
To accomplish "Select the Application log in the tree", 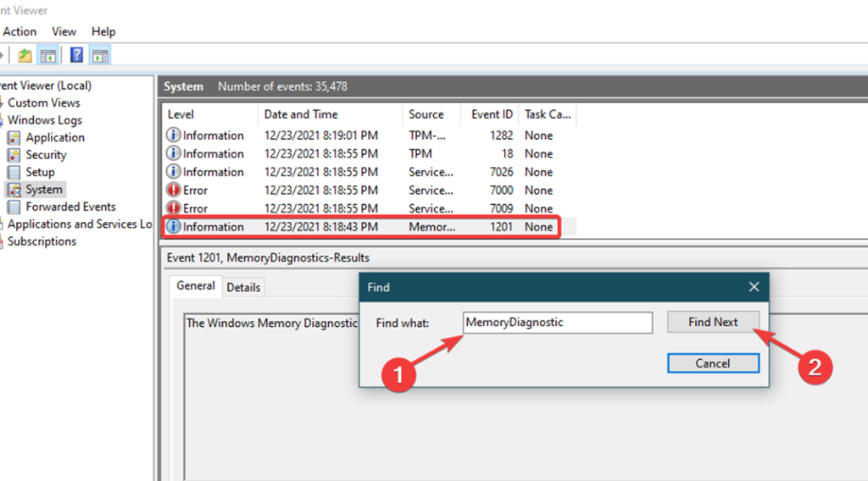I will click(55, 137).
